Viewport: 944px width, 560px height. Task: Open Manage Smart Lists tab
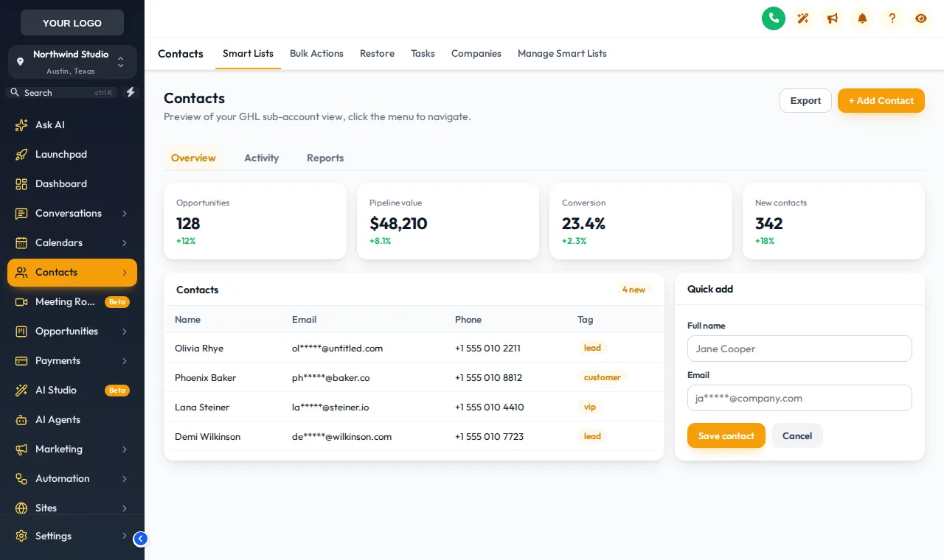[562, 54]
